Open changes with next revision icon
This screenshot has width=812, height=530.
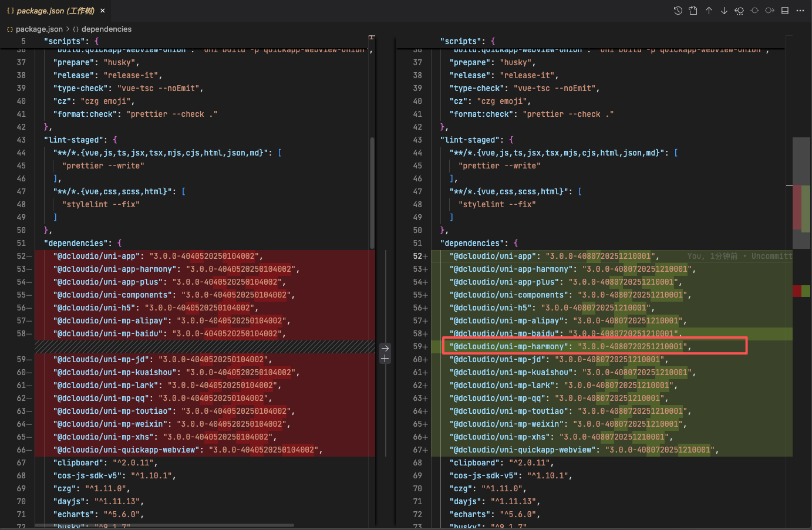[x=770, y=11]
